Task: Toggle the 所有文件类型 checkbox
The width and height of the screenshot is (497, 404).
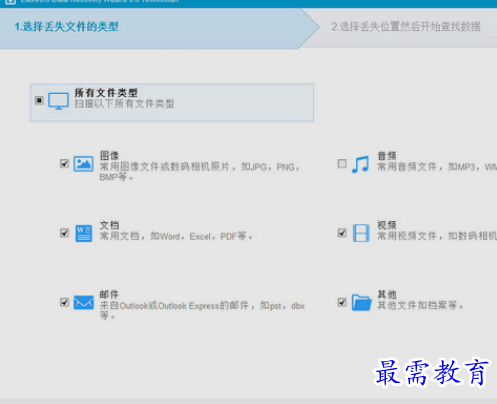Action: pos(39,100)
